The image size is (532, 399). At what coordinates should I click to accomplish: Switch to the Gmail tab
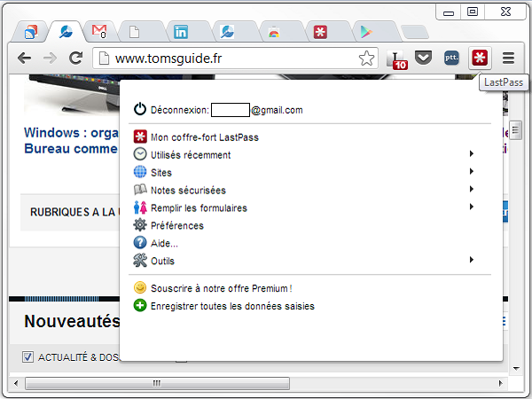click(99, 32)
